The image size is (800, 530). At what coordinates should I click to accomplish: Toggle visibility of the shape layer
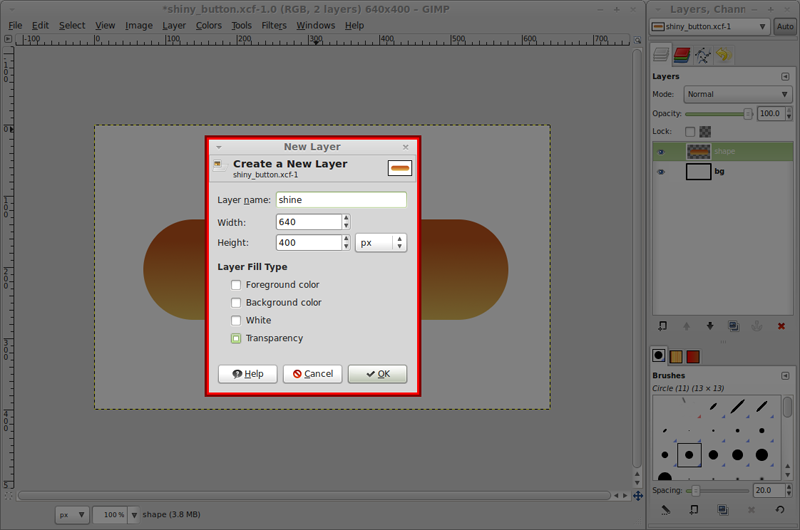click(x=661, y=152)
